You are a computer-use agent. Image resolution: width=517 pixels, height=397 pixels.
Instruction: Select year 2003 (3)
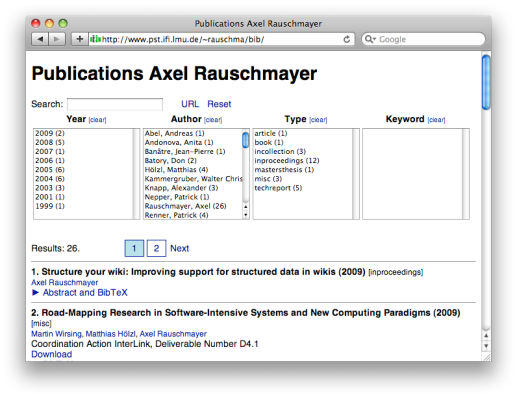tap(50, 188)
